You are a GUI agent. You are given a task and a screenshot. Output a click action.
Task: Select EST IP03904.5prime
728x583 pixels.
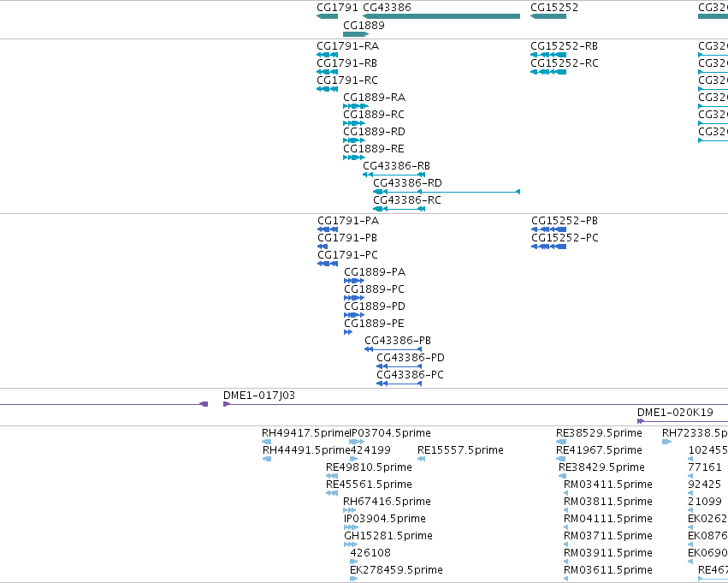click(385, 520)
